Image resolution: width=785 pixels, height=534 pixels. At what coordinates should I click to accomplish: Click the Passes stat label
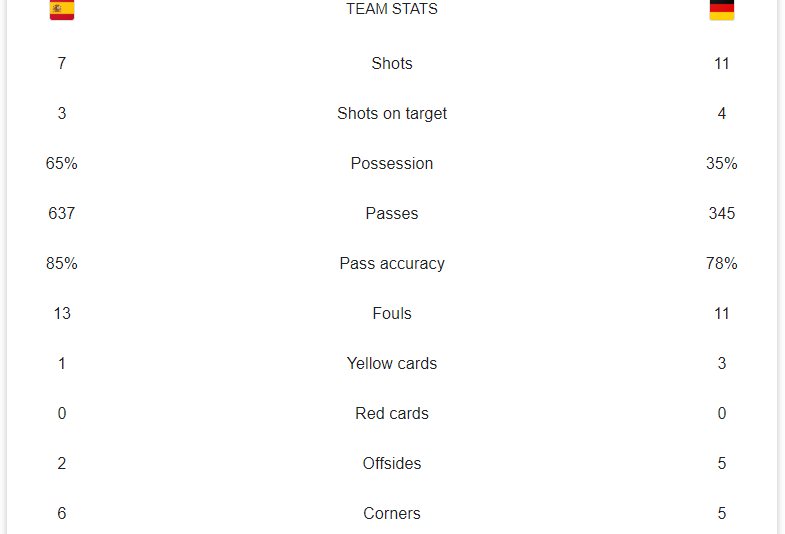pyautogui.click(x=392, y=214)
